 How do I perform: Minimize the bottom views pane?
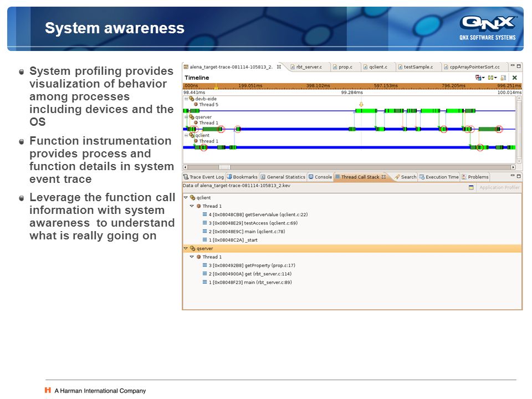(513, 176)
